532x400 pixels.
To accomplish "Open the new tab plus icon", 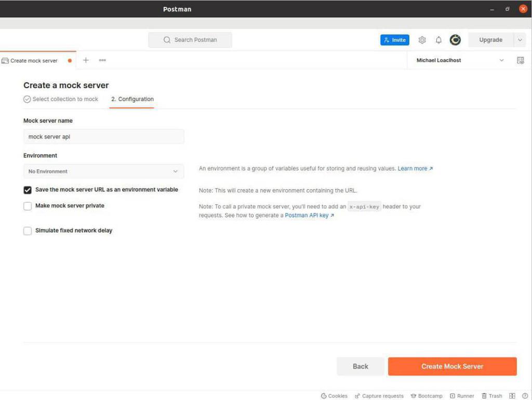I will (x=86, y=60).
